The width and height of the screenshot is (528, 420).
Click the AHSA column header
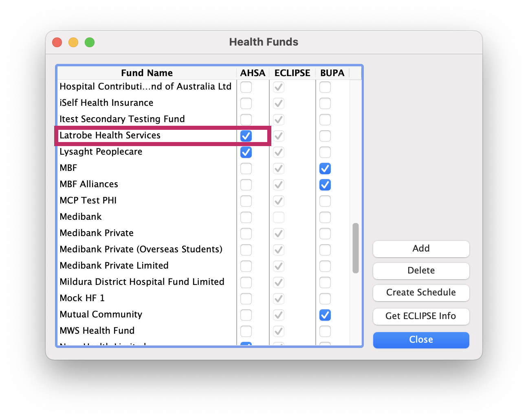coord(252,73)
